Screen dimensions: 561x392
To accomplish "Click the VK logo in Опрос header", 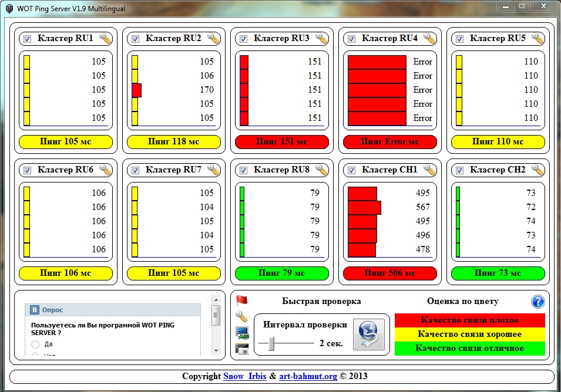I will pyautogui.click(x=34, y=310).
